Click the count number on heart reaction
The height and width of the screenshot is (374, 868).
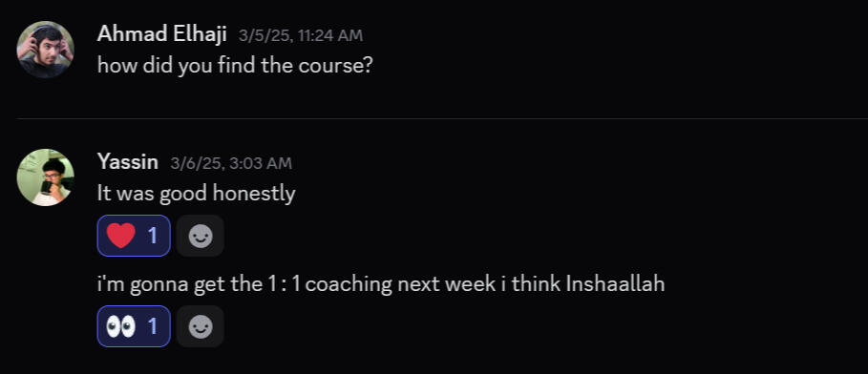(152, 237)
